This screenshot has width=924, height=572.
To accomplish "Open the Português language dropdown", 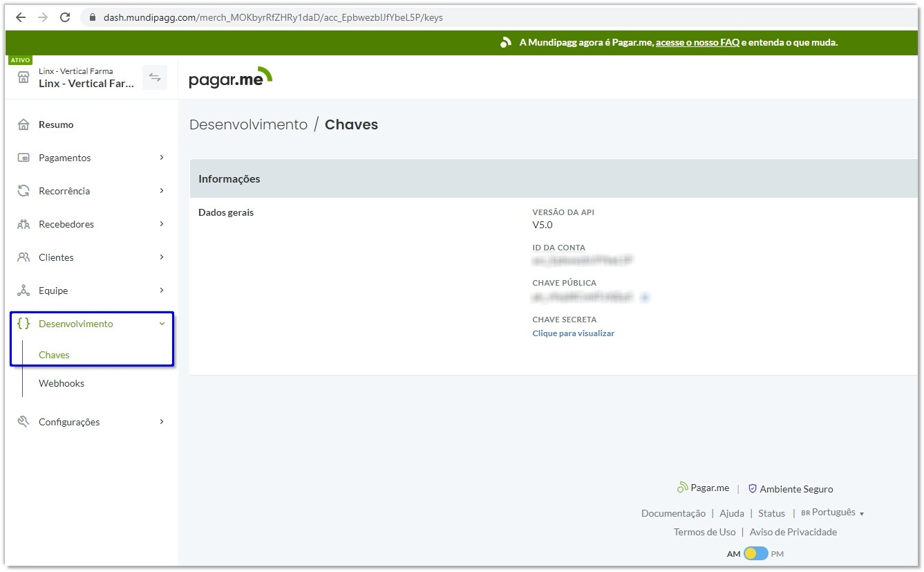I will point(833,513).
